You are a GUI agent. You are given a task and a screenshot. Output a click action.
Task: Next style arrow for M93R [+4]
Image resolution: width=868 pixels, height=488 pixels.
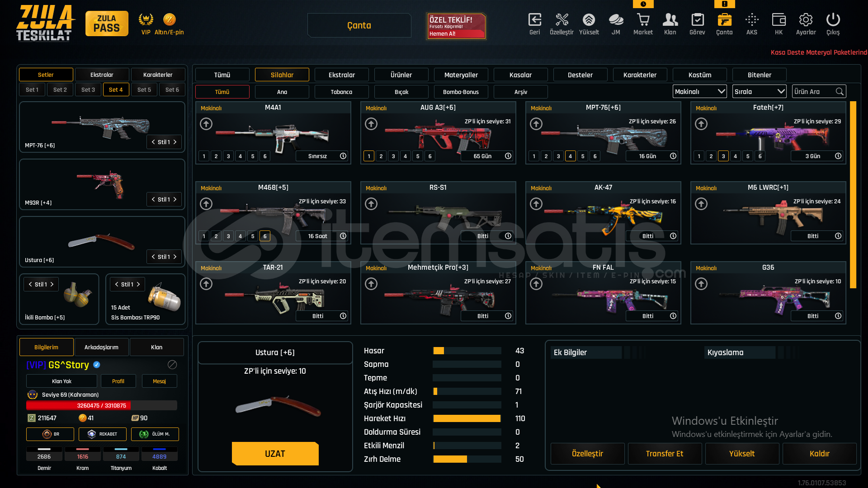pyautogui.click(x=175, y=200)
